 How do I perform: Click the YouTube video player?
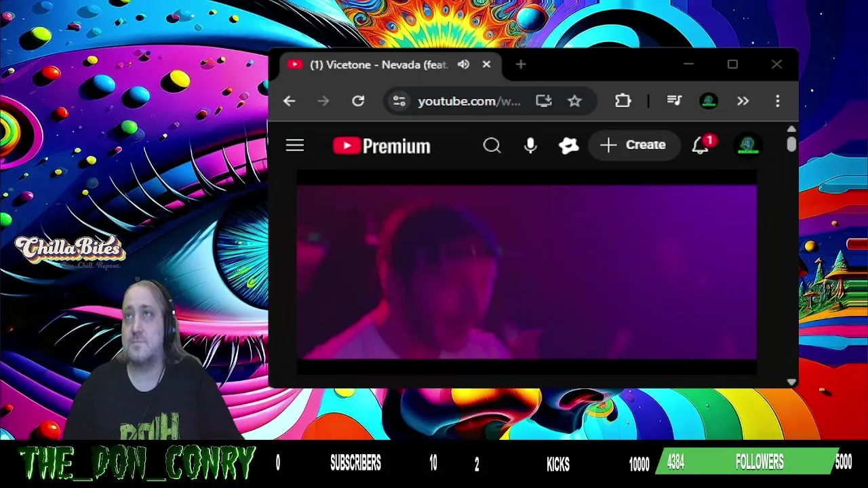coord(527,272)
